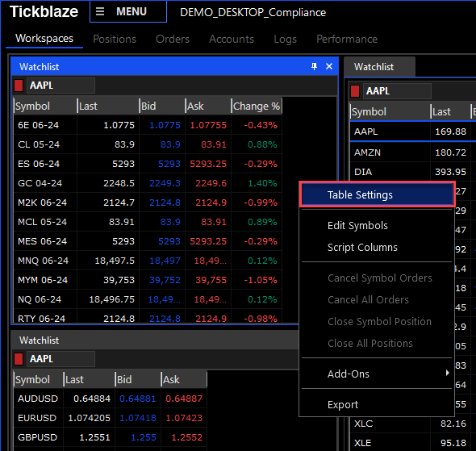Select the MNQ 06-24 row
The height and width of the screenshot is (451, 476).
point(148,261)
